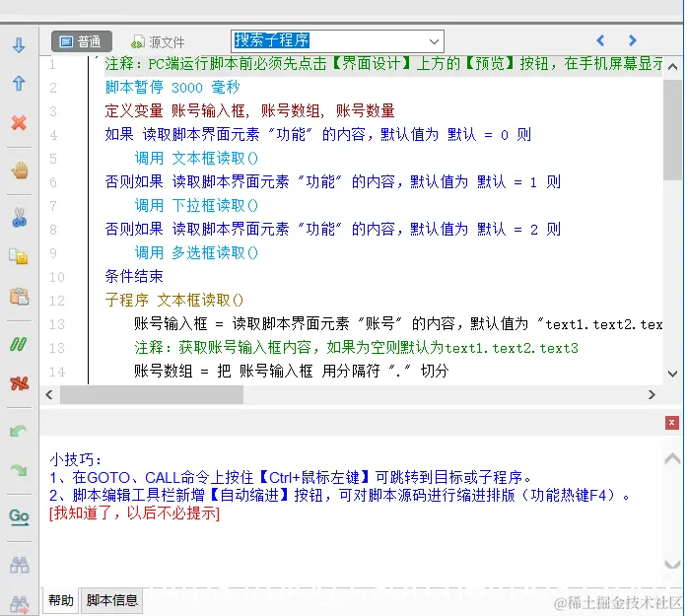Select the line 1 注释 about PC端运行脚本
This screenshot has width=688, height=616.
(383, 64)
